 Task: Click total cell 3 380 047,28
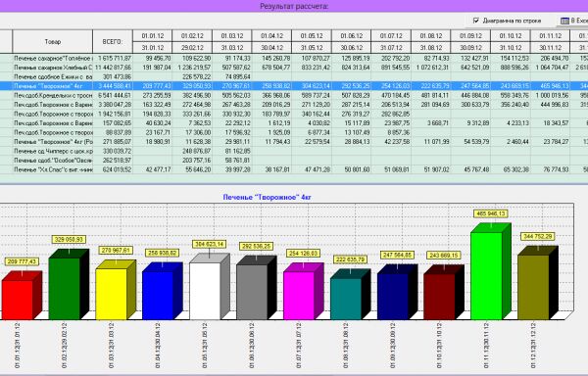point(113,105)
